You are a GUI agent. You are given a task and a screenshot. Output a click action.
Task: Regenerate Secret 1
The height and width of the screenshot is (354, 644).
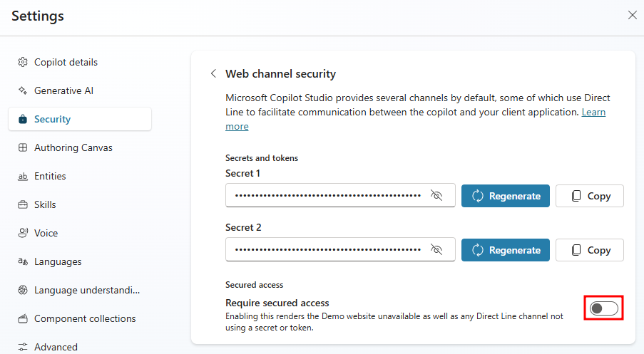click(506, 196)
